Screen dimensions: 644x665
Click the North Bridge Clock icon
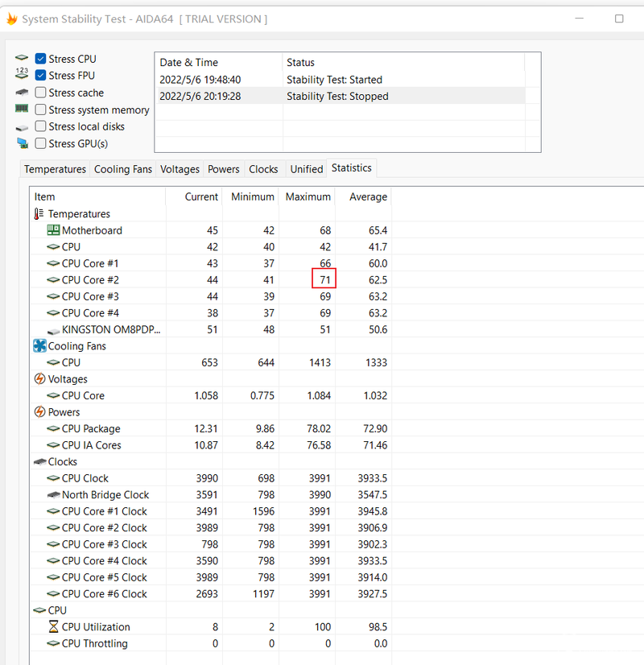tap(53, 494)
